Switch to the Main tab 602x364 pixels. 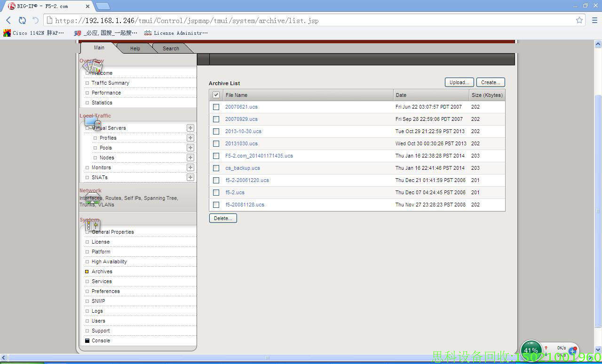[x=99, y=47]
